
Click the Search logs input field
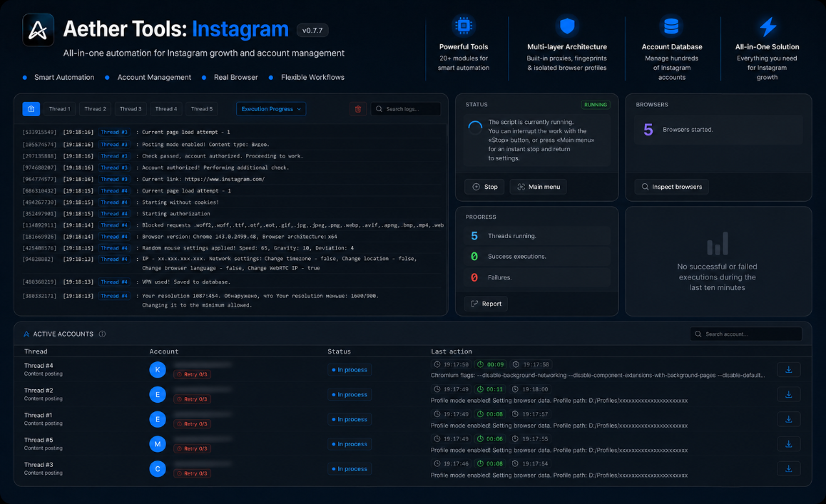coord(406,109)
